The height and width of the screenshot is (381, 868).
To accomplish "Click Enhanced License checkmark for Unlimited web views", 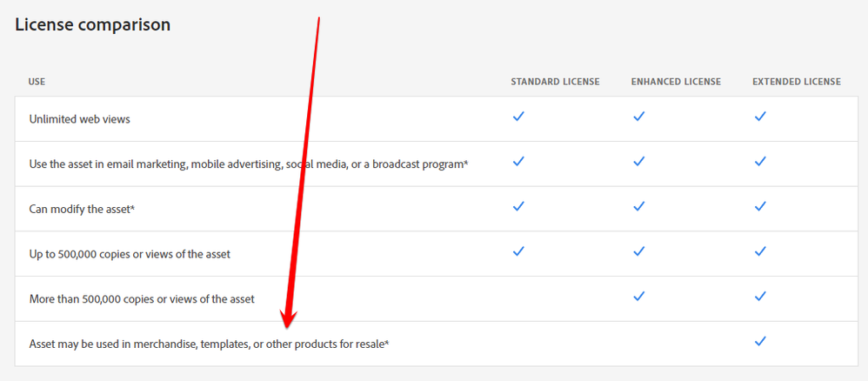I will coord(639,117).
